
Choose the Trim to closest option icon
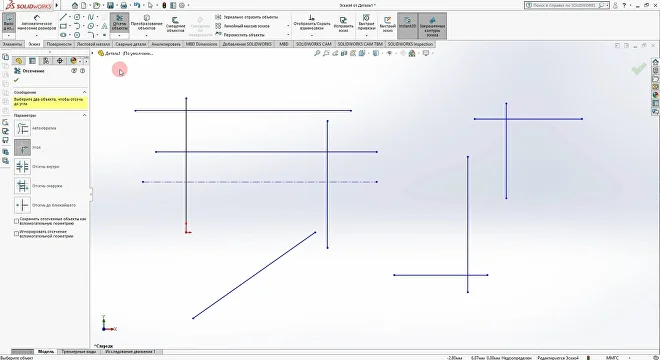coord(22,205)
